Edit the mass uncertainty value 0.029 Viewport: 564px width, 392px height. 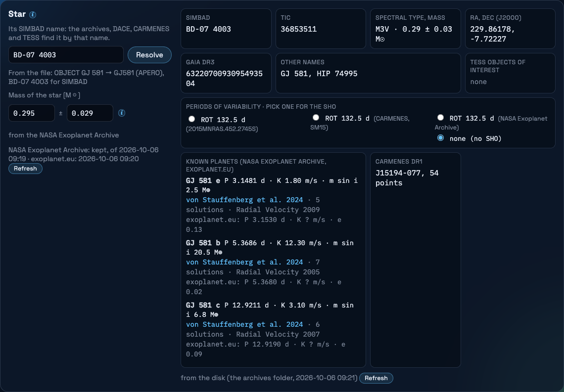[x=90, y=113]
